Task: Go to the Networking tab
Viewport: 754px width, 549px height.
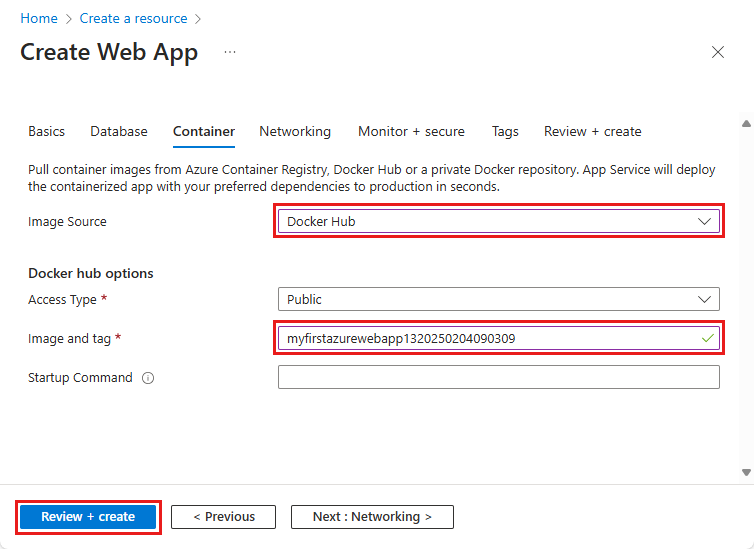Action: (x=295, y=131)
